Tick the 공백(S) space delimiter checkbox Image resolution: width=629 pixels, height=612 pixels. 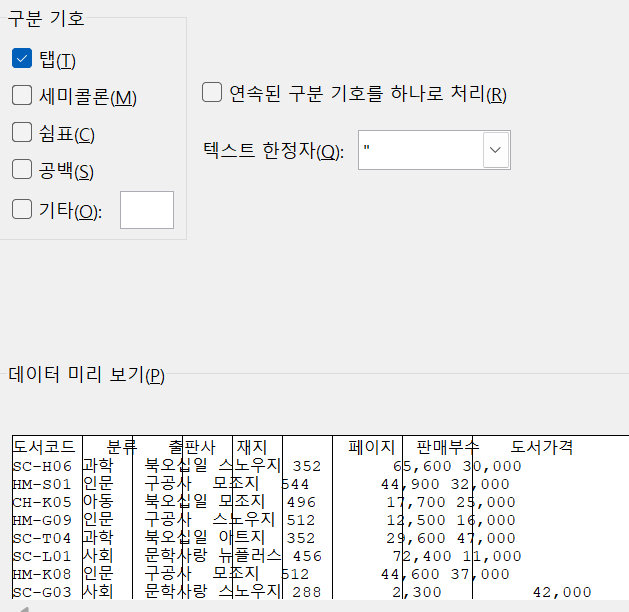click(22, 171)
